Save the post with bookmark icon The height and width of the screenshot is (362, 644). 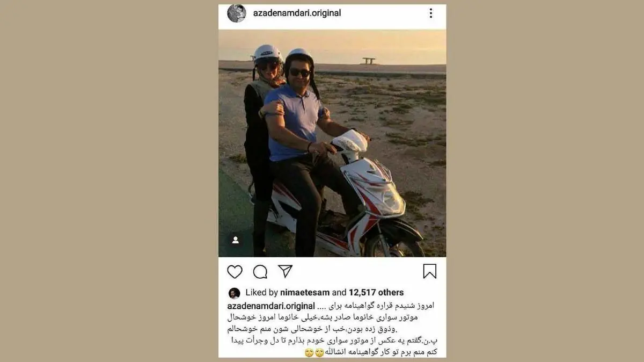(x=430, y=271)
